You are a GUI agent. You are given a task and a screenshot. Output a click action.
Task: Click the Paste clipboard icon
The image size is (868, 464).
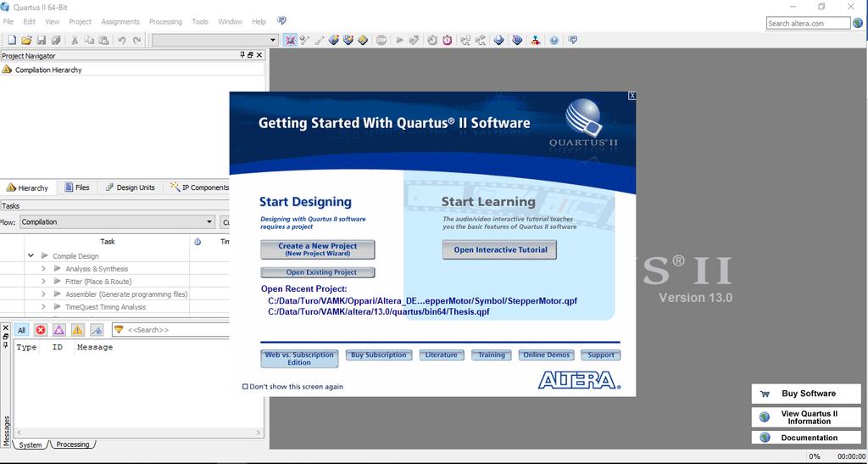coord(103,40)
